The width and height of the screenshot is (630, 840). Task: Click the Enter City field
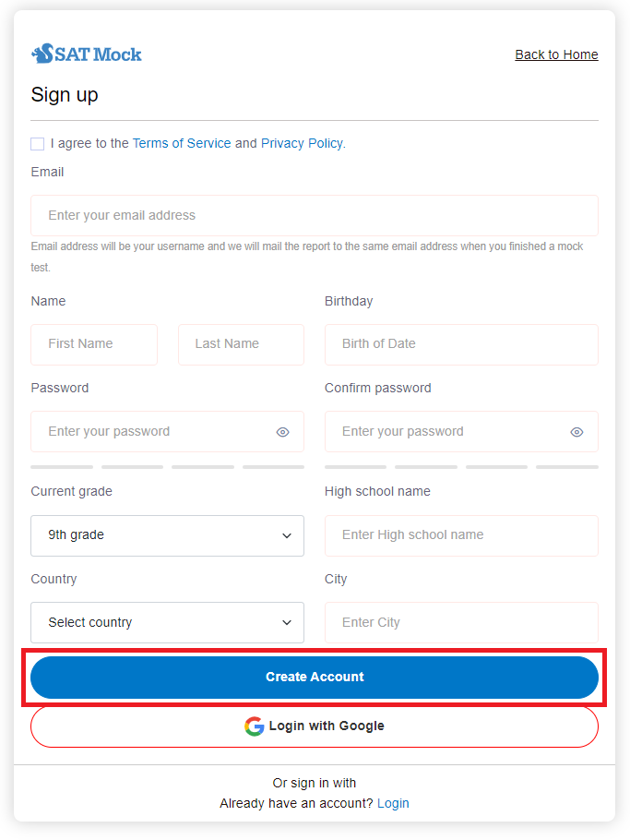(461, 623)
